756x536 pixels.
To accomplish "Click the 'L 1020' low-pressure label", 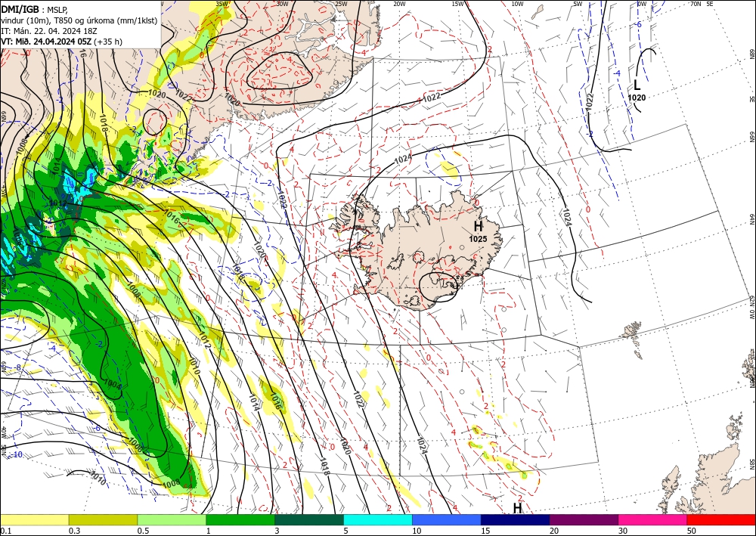I will point(637,90).
